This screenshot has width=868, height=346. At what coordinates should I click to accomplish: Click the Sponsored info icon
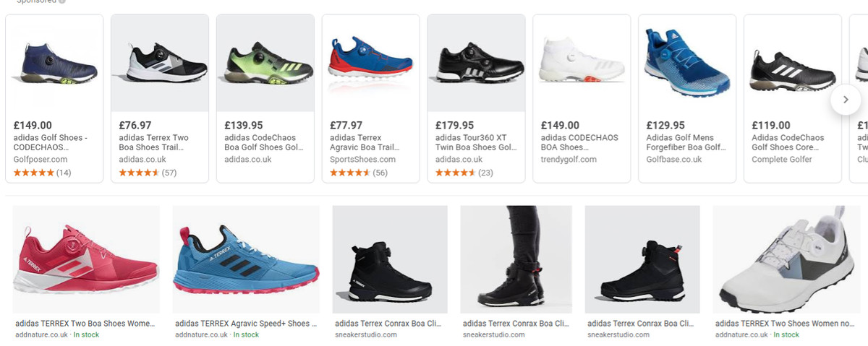pos(62,1)
